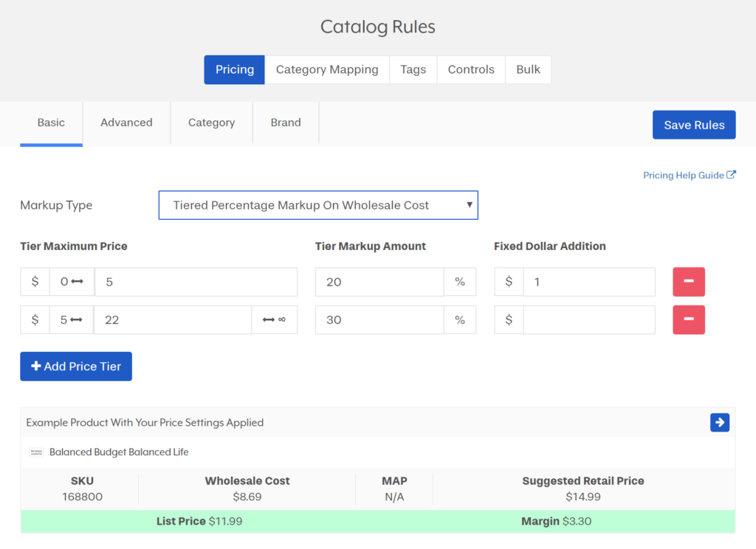756x549 pixels.
Task: Open the Tags tab
Action: click(x=413, y=69)
